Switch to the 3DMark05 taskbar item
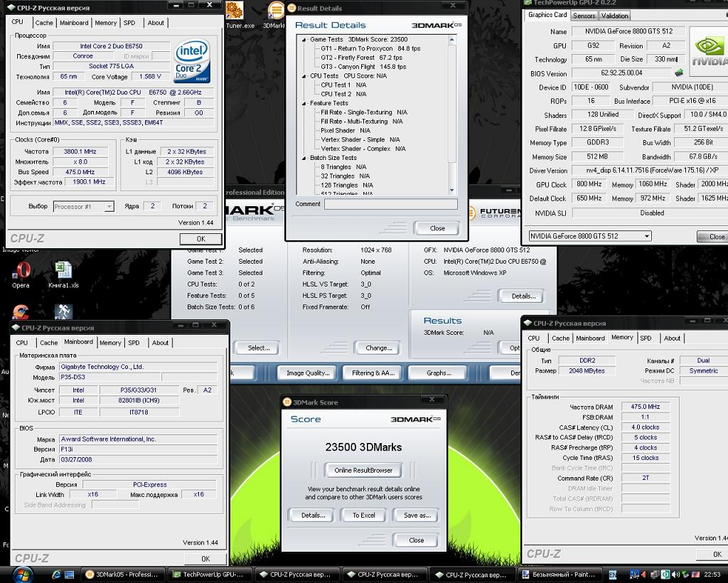Viewport: 728px width, 583px height. [122, 574]
